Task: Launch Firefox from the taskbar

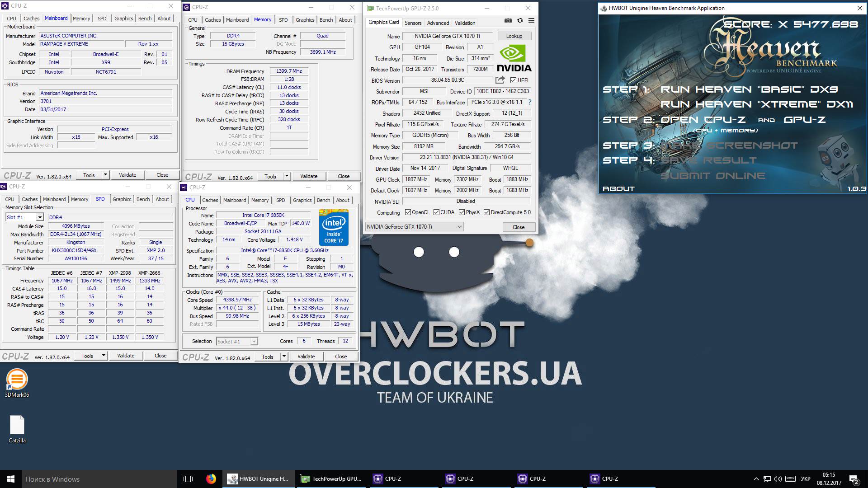Action: pos(211,479)
